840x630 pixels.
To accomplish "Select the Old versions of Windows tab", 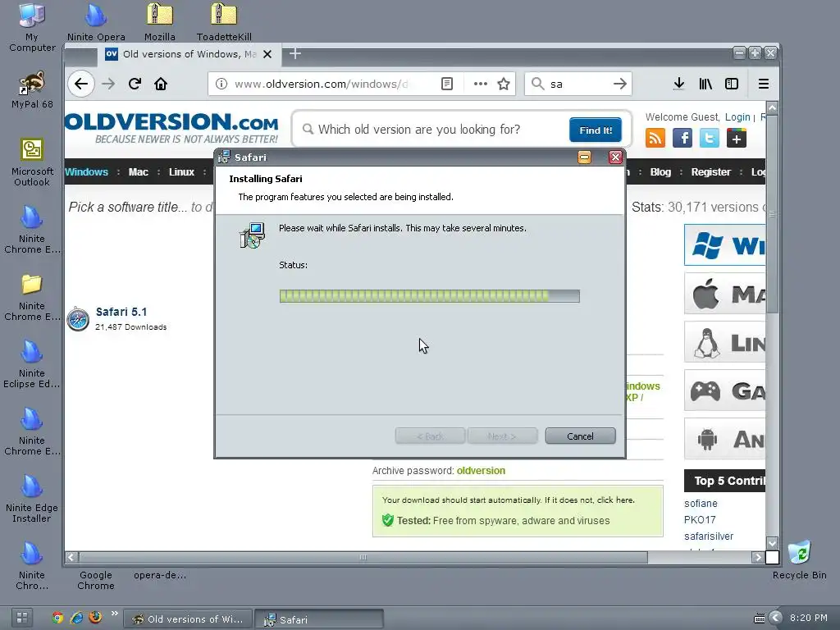I will pyautogui.click(x=189, y=54).
